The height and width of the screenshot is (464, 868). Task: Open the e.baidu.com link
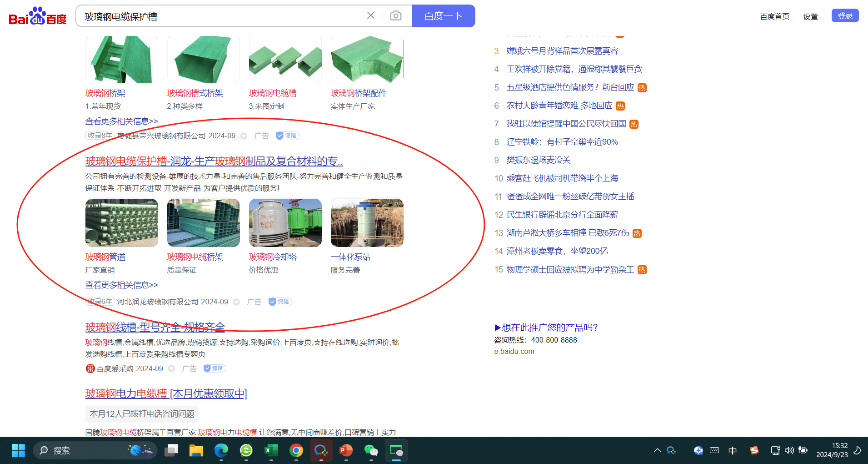coord(514,351)
